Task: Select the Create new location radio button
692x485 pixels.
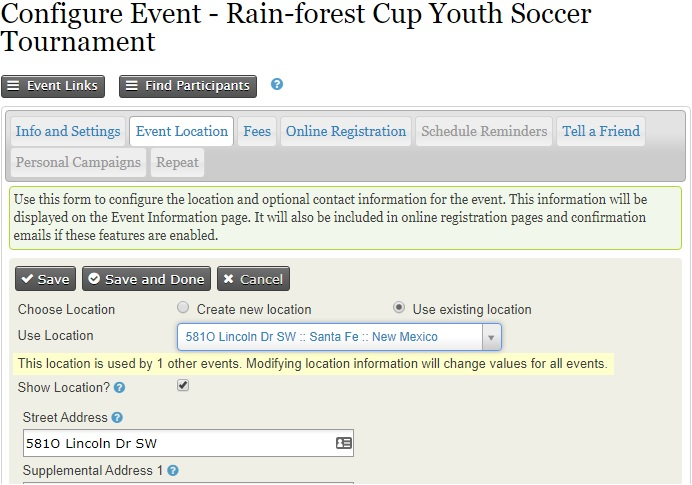Action: (183, 309)
